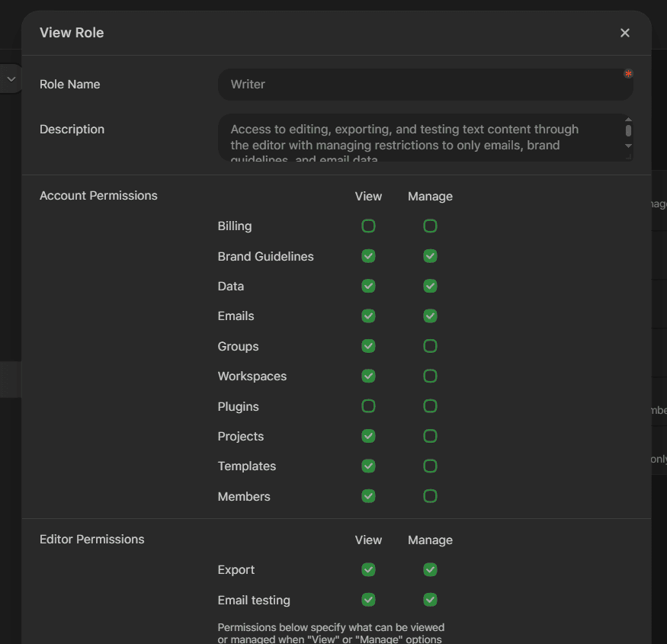Disable Manage permission for Brand Guidelines
667x644 pixels.
(x=430, y=256)
